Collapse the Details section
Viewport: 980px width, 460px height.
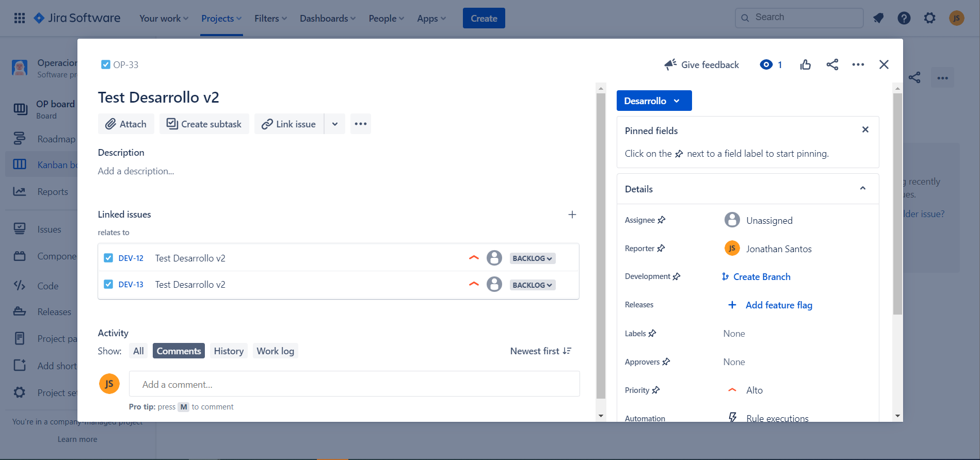[x=862, y=188]
